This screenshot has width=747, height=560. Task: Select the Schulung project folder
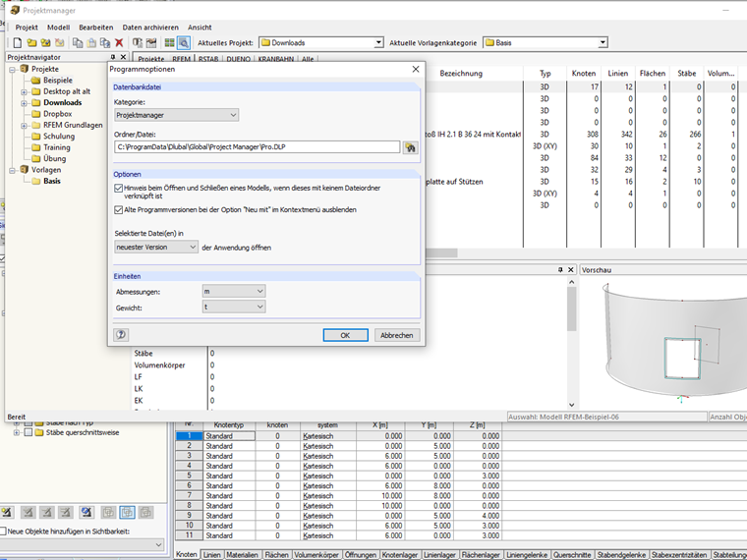coord(59,137)
